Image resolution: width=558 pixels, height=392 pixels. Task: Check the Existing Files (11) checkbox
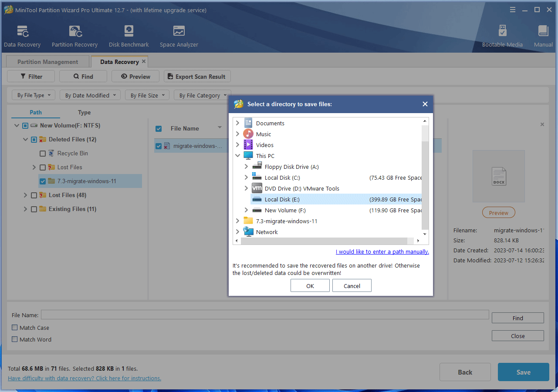pos(34,209)
